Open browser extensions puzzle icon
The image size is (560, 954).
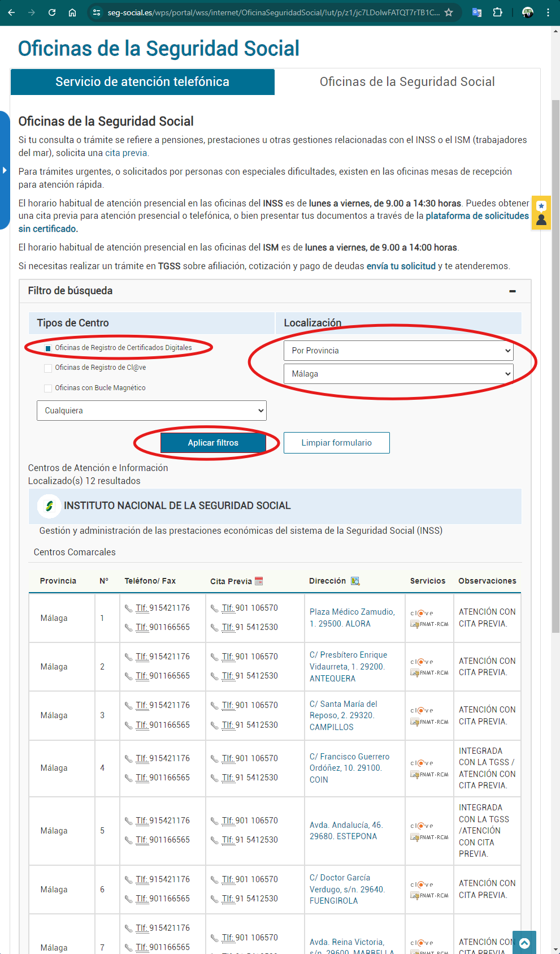pyautogui.click(x=498, y=12)
